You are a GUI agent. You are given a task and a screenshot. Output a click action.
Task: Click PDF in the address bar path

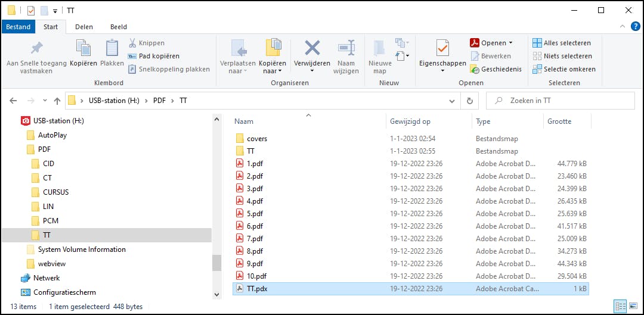(159, 101)
